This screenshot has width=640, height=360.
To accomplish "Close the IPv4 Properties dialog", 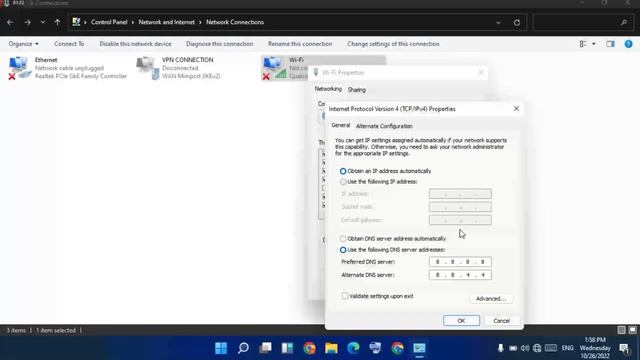I will pyautogui.click(x=516, y=109).
